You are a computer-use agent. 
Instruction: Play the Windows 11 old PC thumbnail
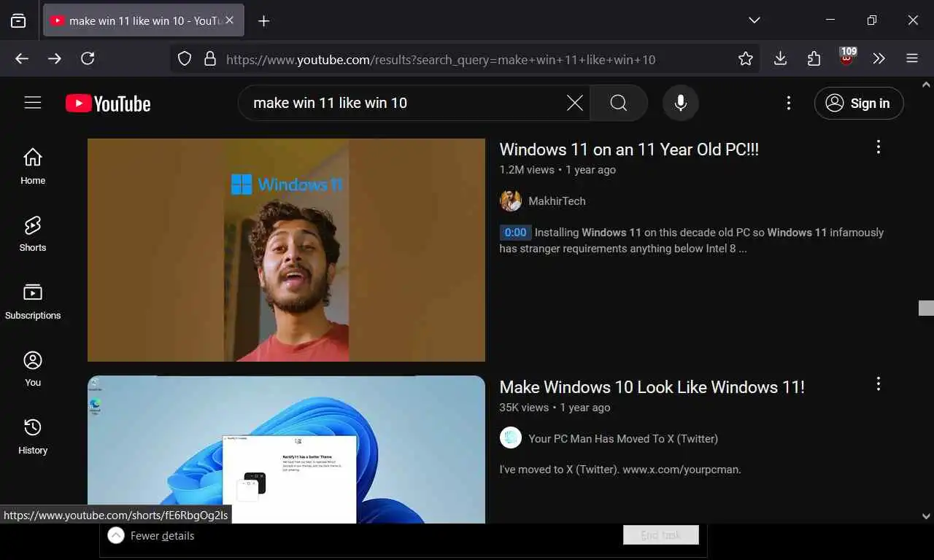(286, 250)
